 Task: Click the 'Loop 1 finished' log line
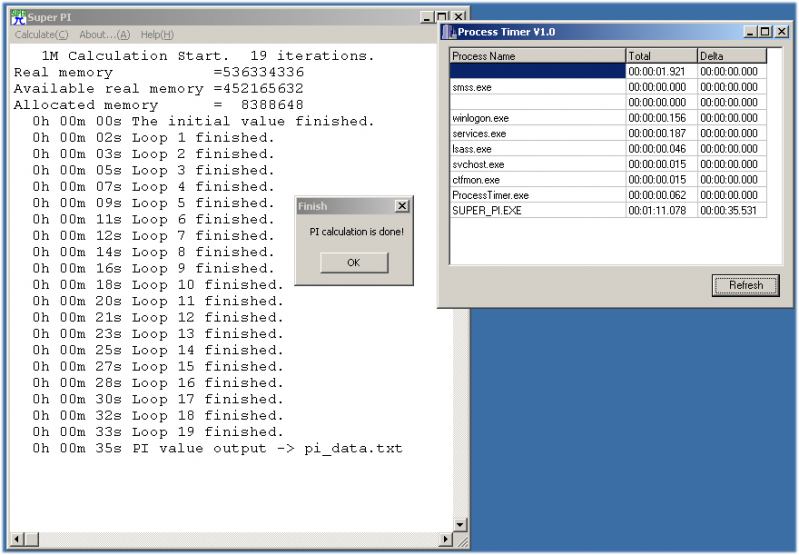153,138
